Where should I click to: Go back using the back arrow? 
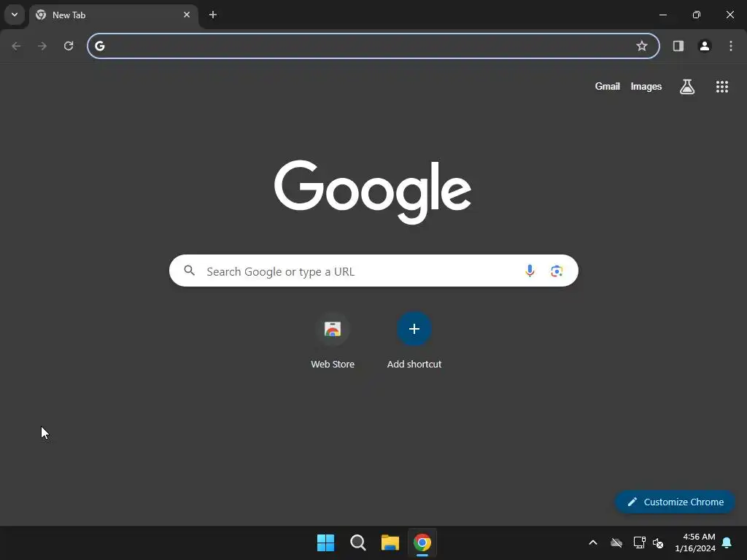point(16,46)
